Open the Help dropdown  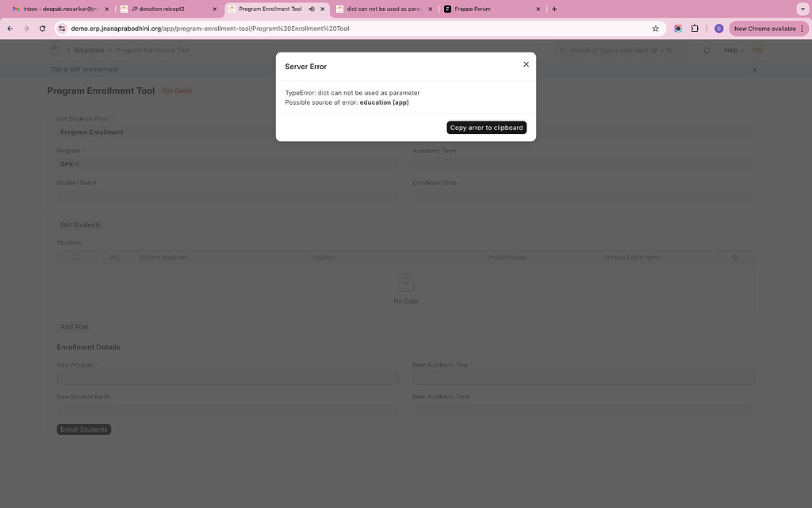click(730, 49)
